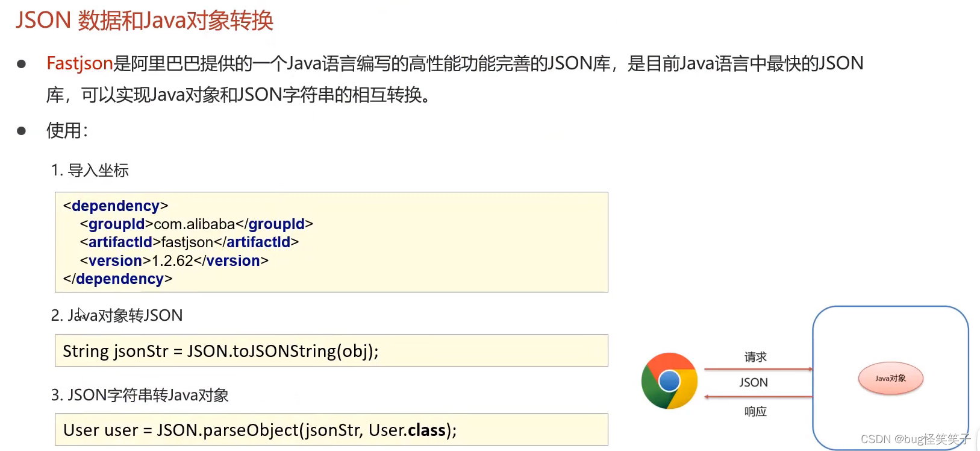Click the version 1.2.62 line
Image resolution: width=980 pixels, height=451 pixels.
point(174,261)
